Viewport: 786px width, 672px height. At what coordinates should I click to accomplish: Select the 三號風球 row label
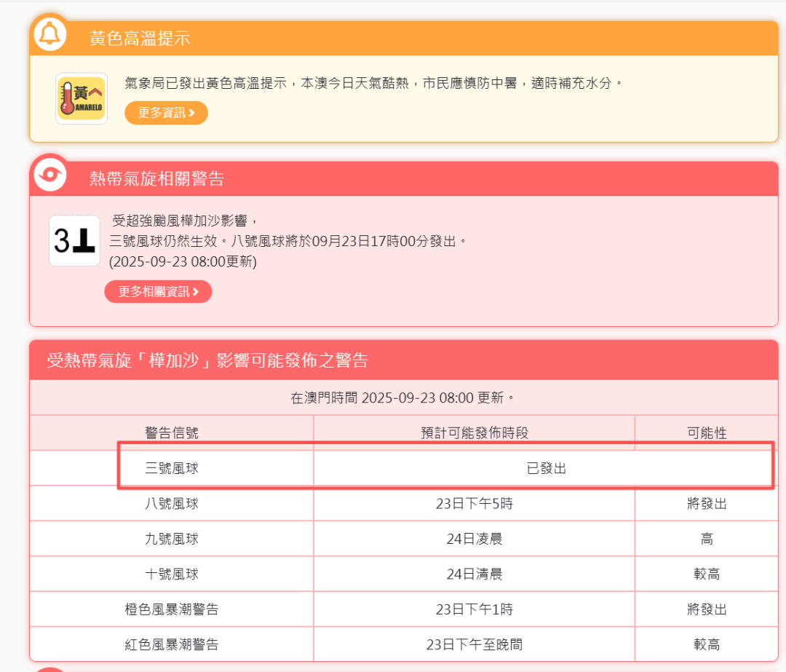click(x=172, y=469)
